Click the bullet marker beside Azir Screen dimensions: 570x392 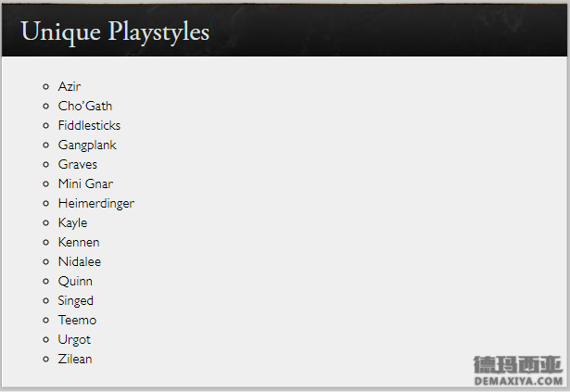pyautogui.click(x=45, y=86)
